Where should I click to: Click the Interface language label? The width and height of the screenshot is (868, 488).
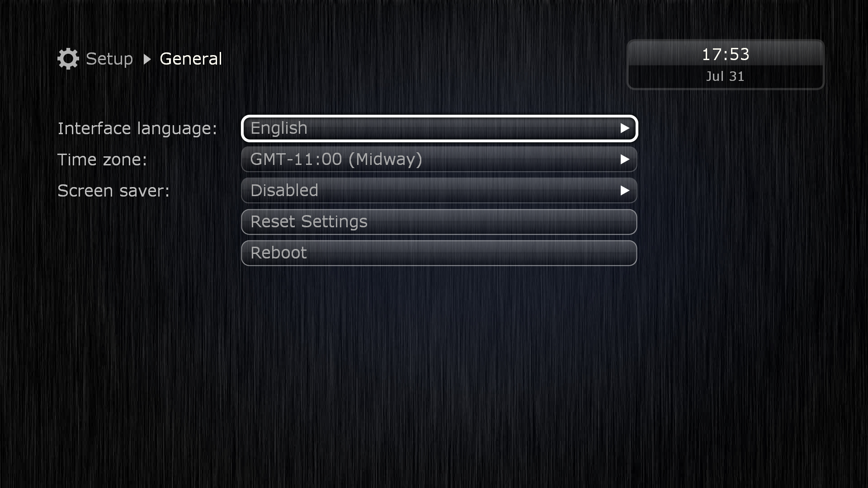(x=137, y=129)
